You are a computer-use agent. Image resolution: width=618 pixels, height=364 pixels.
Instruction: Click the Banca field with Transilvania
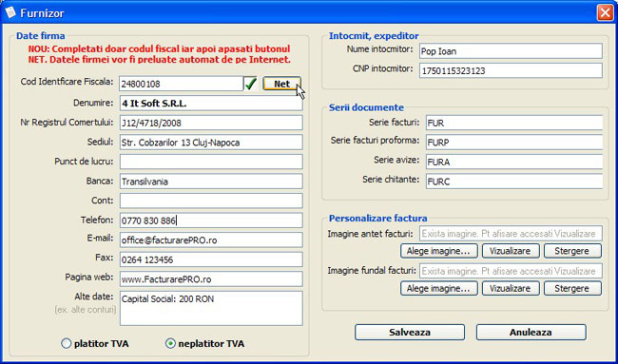point(211,182)
